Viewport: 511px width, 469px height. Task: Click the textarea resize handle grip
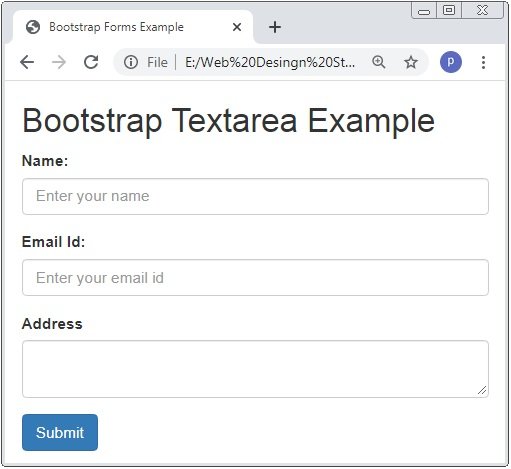click(x=482, y=390)
